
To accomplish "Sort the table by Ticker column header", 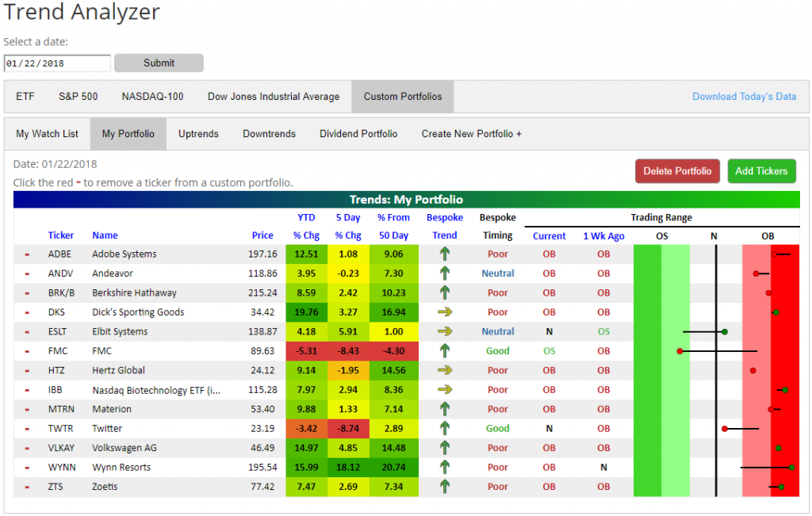I will coord(61,235).
